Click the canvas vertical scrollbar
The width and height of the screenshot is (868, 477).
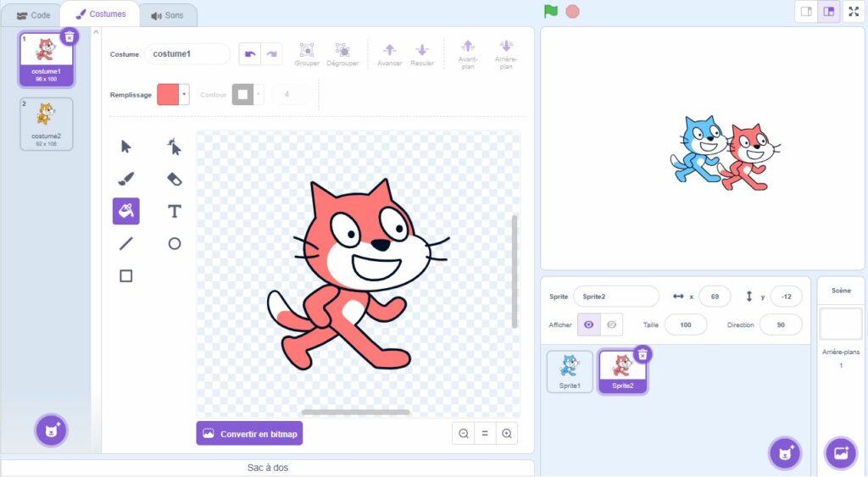(515, 271)
